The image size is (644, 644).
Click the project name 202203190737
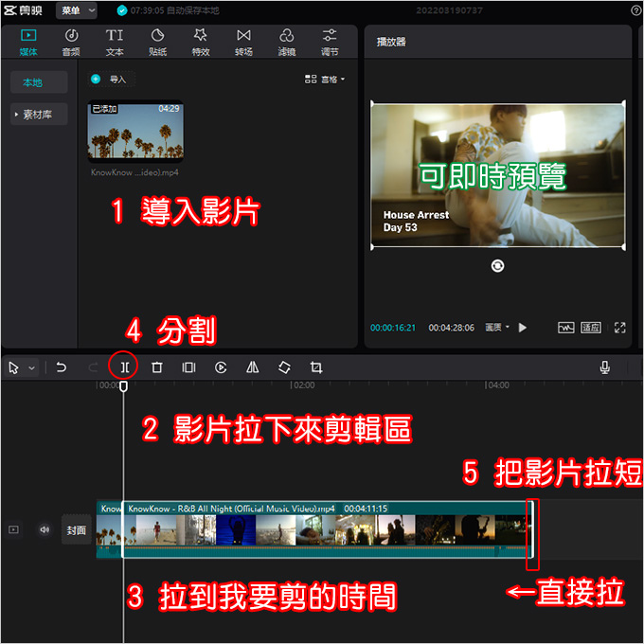449,10
